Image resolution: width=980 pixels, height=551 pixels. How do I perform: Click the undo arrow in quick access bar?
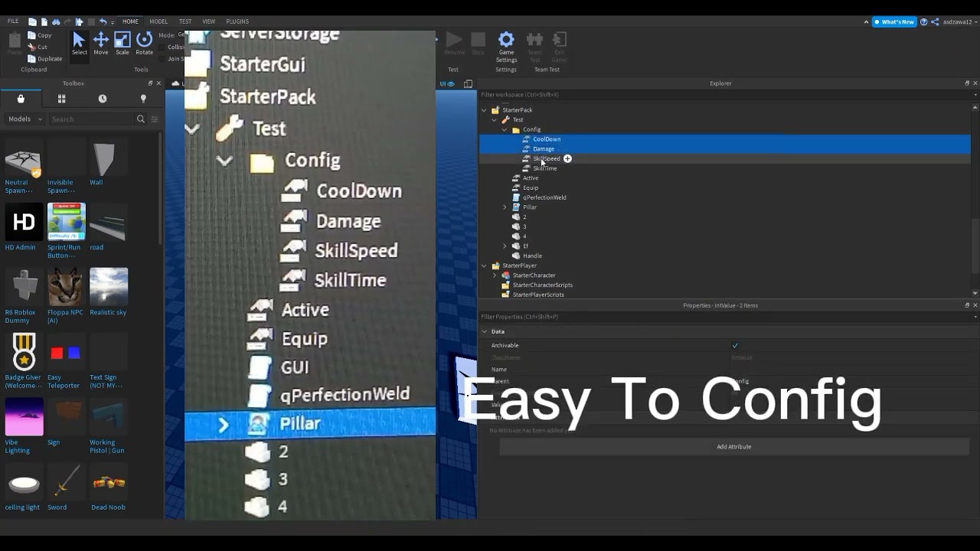(x=103, y=21)
